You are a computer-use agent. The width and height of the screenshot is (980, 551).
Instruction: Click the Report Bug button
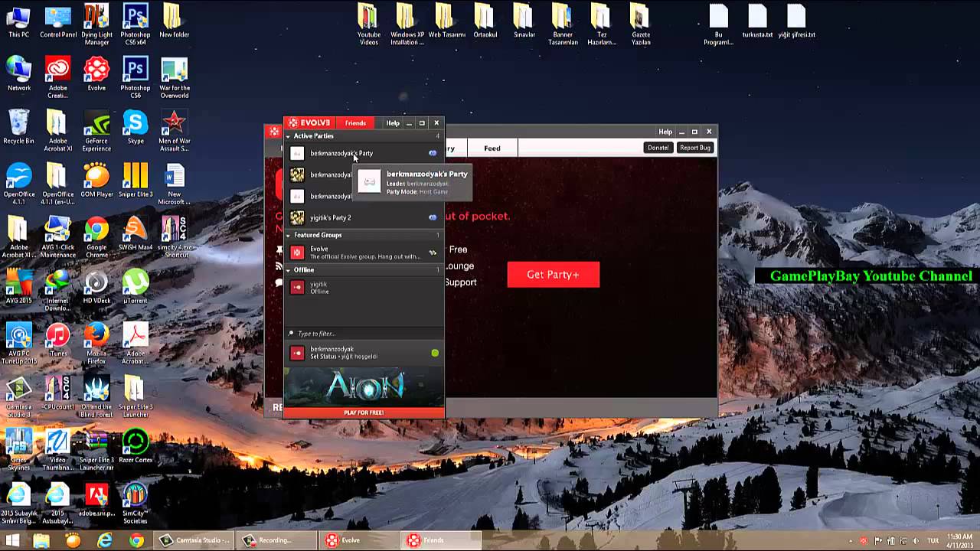[695, 148]
